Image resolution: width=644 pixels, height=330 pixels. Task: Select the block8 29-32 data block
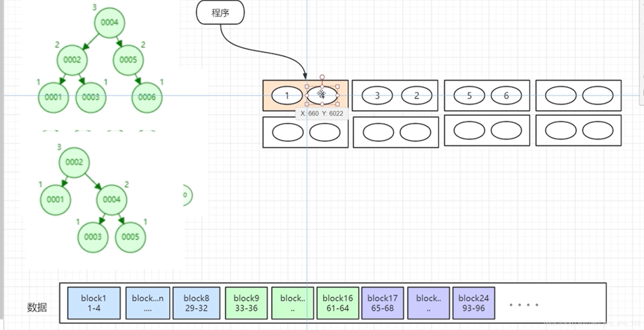(196, 303)
